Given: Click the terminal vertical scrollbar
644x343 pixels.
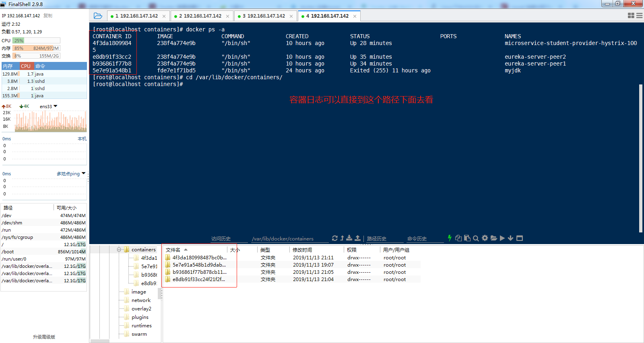Looking at the screenshot, I should pyautogui.click(x=641, y=158).
